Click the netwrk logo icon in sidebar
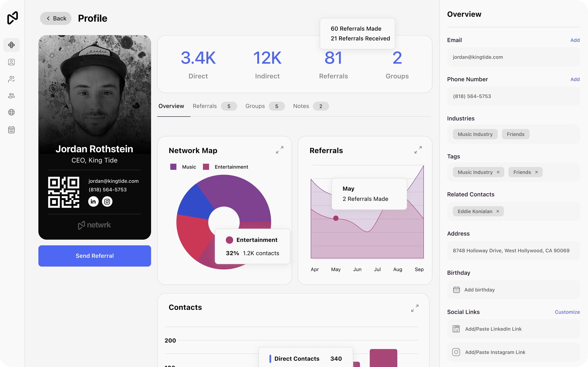This screenshot has height=367, width=588. click(12, 18)
